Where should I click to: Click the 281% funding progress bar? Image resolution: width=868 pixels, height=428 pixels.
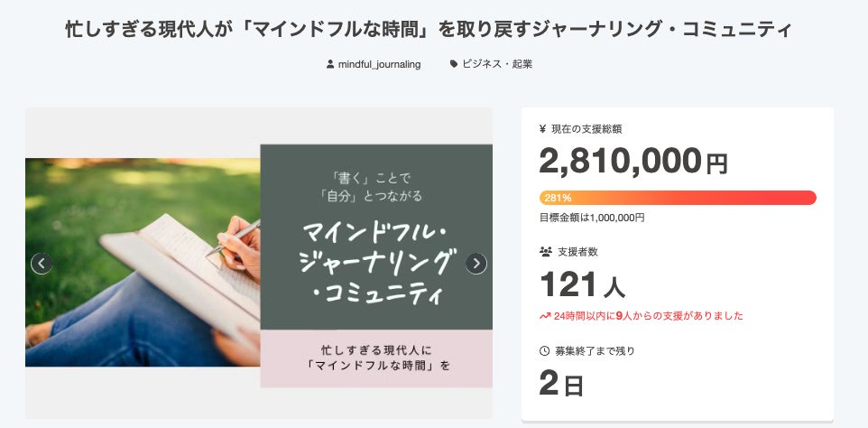point(678,198)
